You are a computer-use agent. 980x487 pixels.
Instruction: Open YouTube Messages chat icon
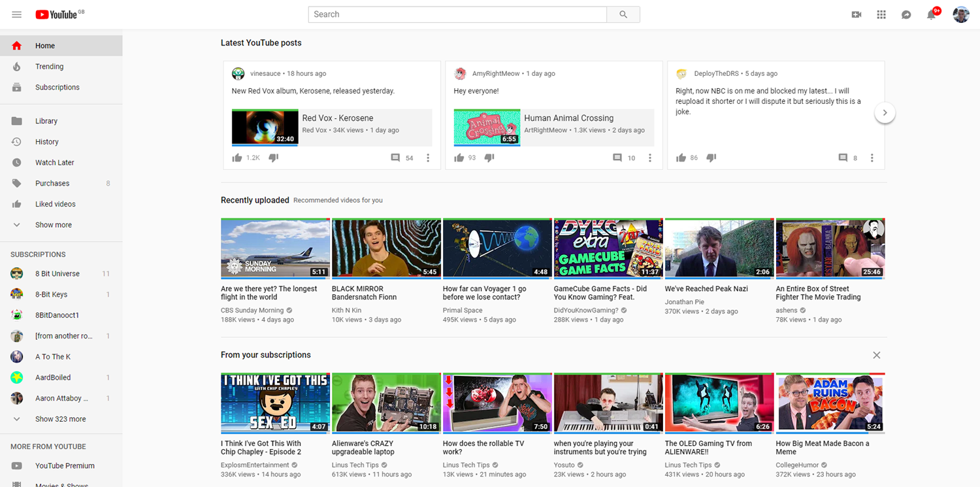tap(906, 14)
